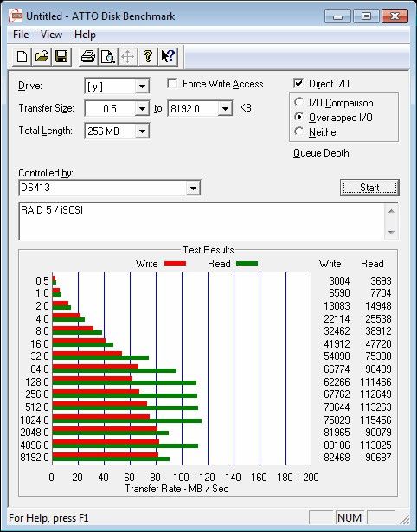Click the question mark About icon
The height and width of the screenshot is (532, 417).
pyautogui.click(x=148, y=56)
